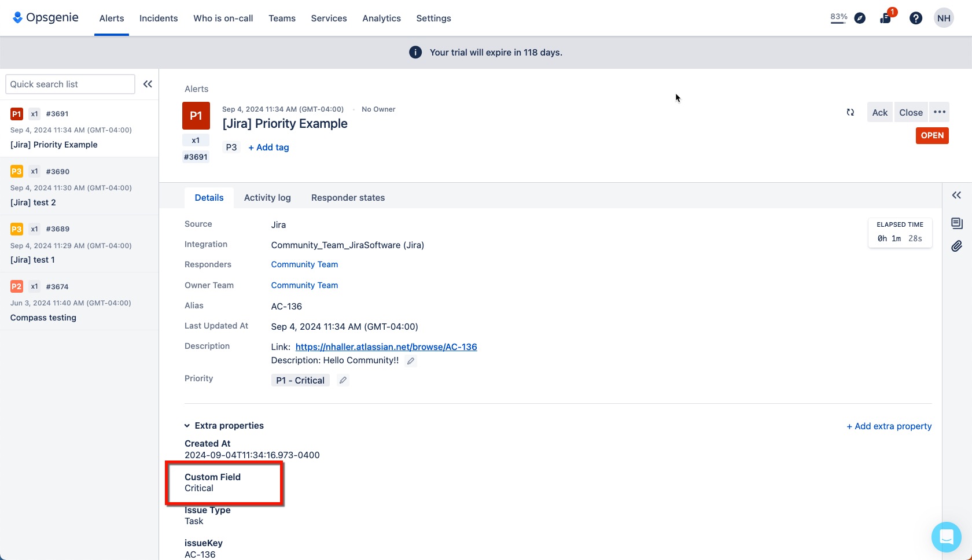
Task: Open the help question mark icon
Action: pyautogui.click(x=916, y=18)
